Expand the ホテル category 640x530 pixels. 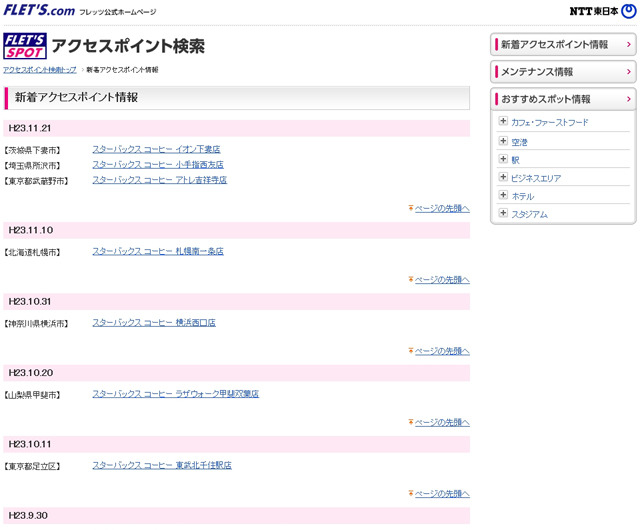503,195
